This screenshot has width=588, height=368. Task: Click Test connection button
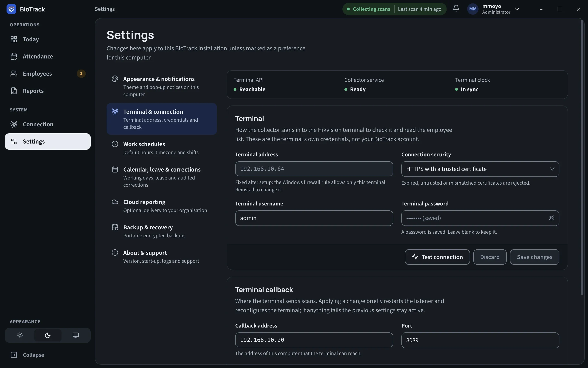click(x=437, y=257)
